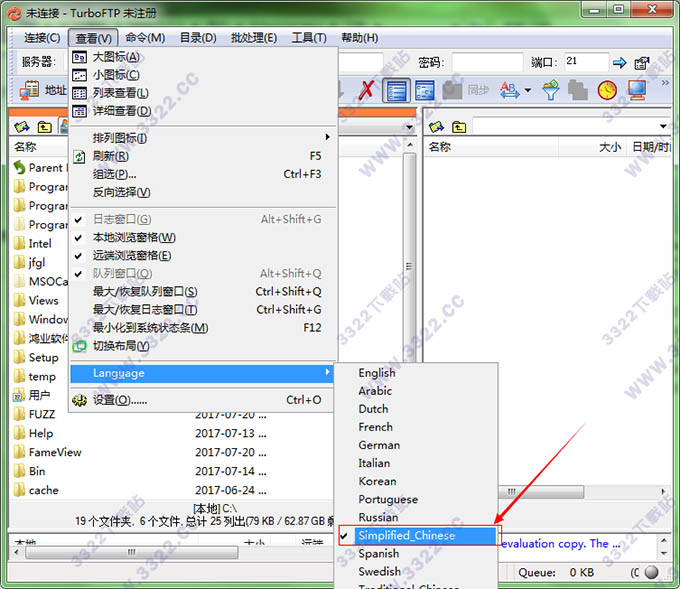Choose German language
Screen dimensions: 680x589
pyautogui.click(x=417, y=445)
